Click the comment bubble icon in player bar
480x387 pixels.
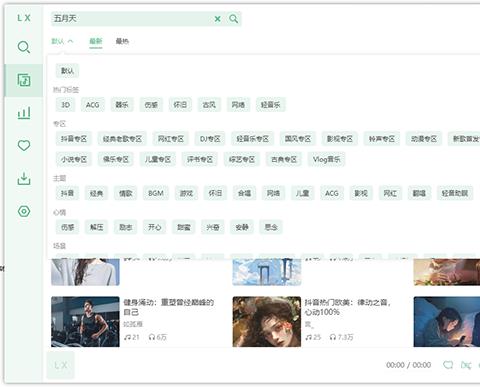coord(448,365)
